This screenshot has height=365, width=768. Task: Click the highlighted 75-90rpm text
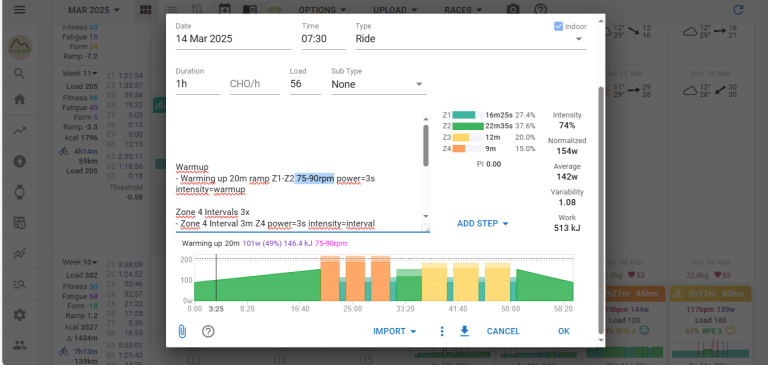click(315, 179)
